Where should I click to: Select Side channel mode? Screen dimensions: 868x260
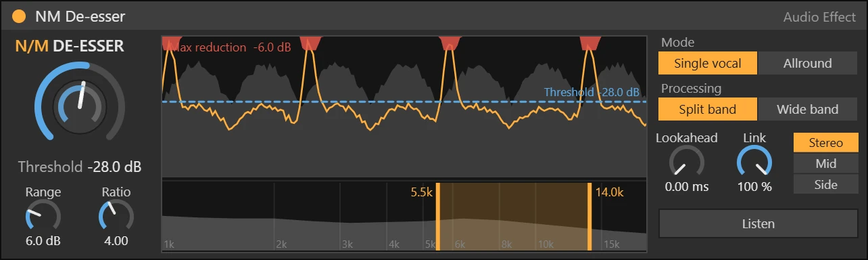point(825,184)
